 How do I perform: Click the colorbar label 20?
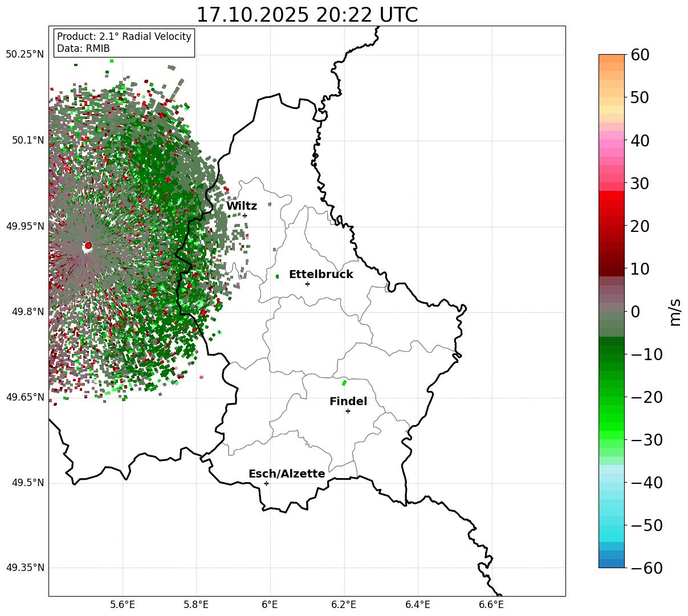click(640, 226)
